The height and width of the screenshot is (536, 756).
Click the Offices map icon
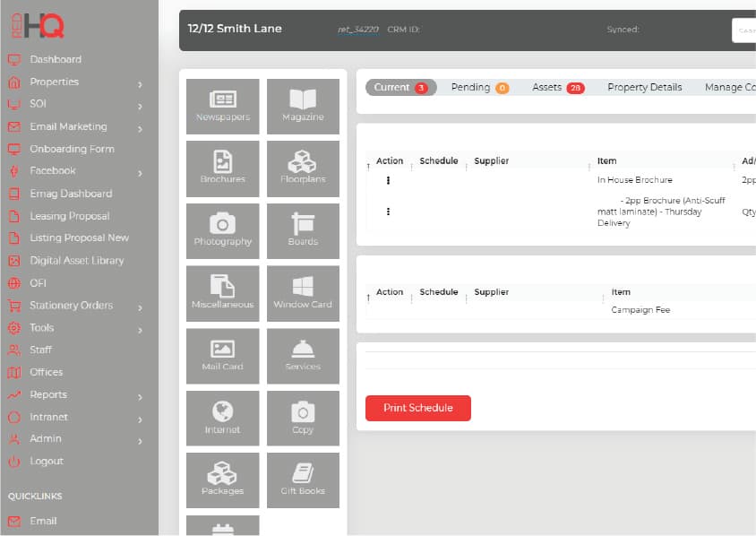pyautogui.click(x=14, y=373)
